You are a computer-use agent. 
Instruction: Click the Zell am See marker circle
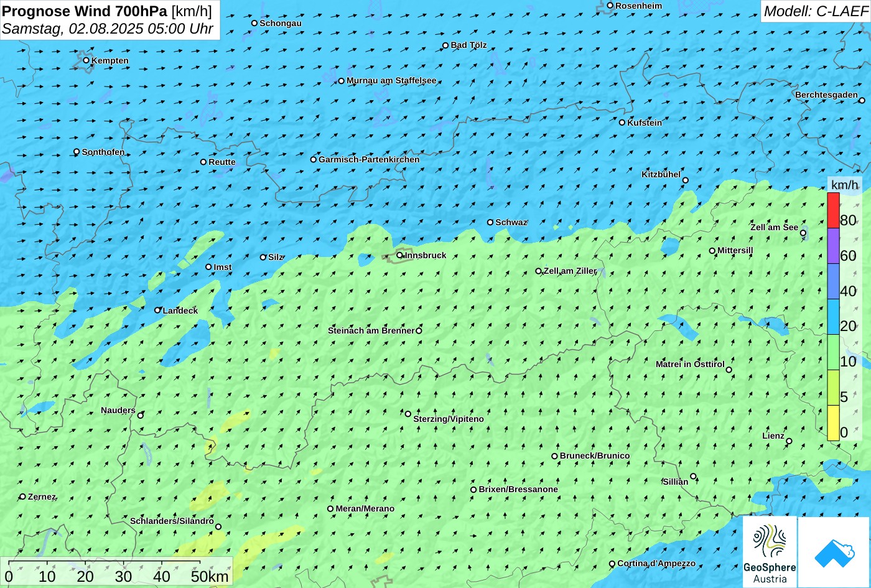(x=803, y=233)
